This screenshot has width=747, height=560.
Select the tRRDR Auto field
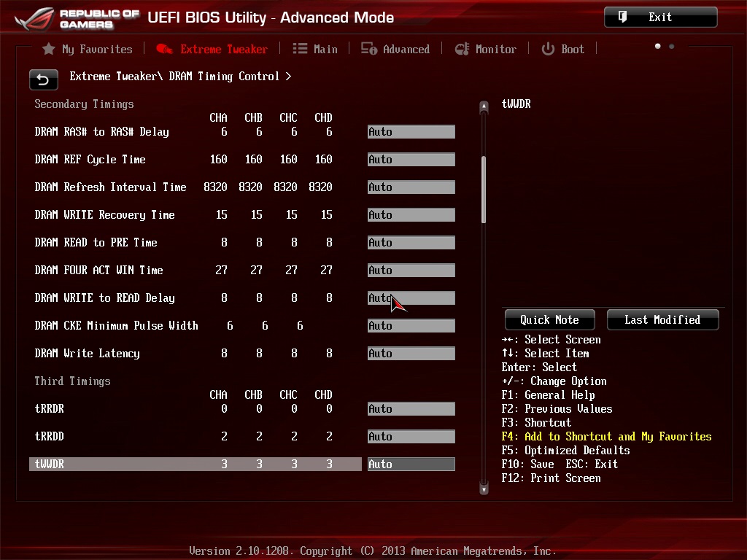tap(411, 408)
